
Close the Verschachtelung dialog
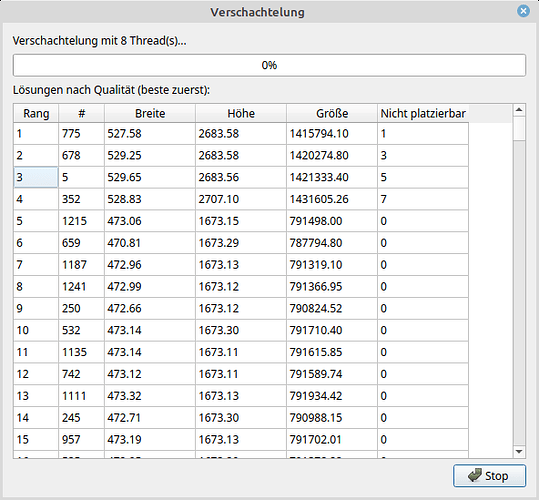click(523, 11)
